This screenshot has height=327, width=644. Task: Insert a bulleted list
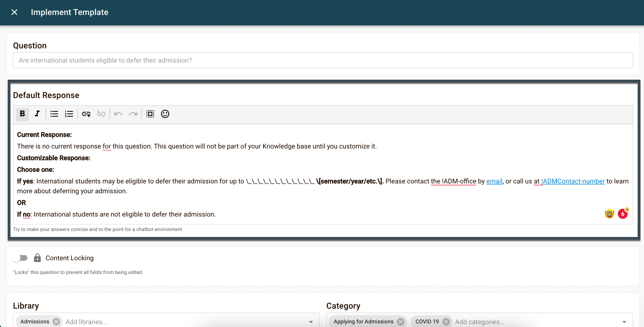pyautogui.click(x=54, y=114)
